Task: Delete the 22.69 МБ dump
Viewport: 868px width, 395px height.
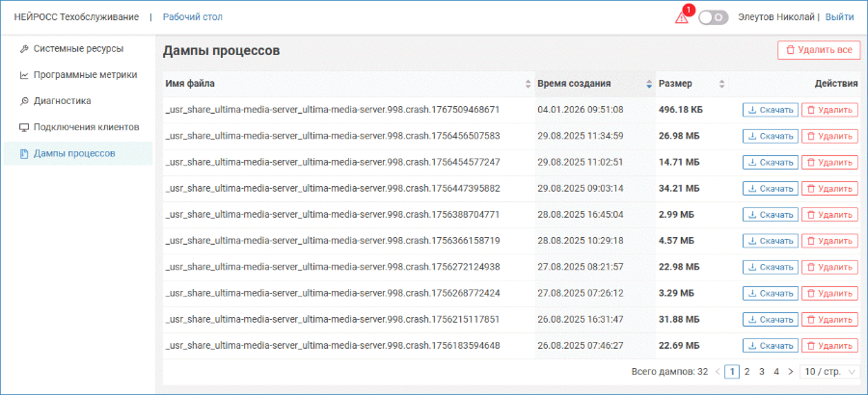Action: click(x=829, y=345)
